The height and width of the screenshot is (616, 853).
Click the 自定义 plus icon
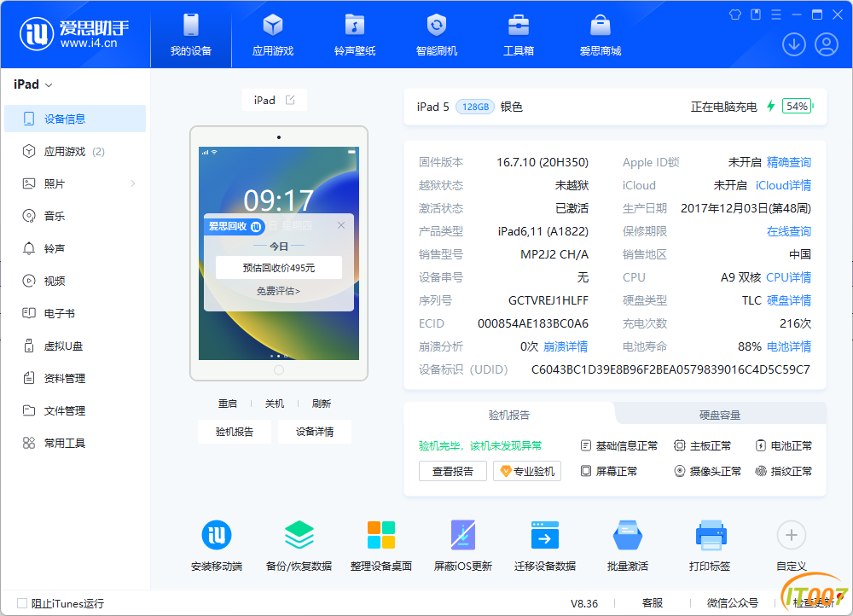tap(792, 536)
